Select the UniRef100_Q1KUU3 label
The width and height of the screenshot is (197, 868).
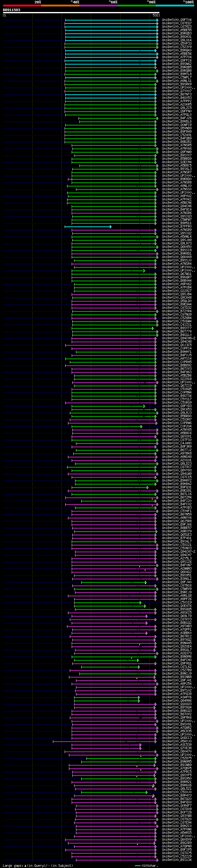[176, 704]
